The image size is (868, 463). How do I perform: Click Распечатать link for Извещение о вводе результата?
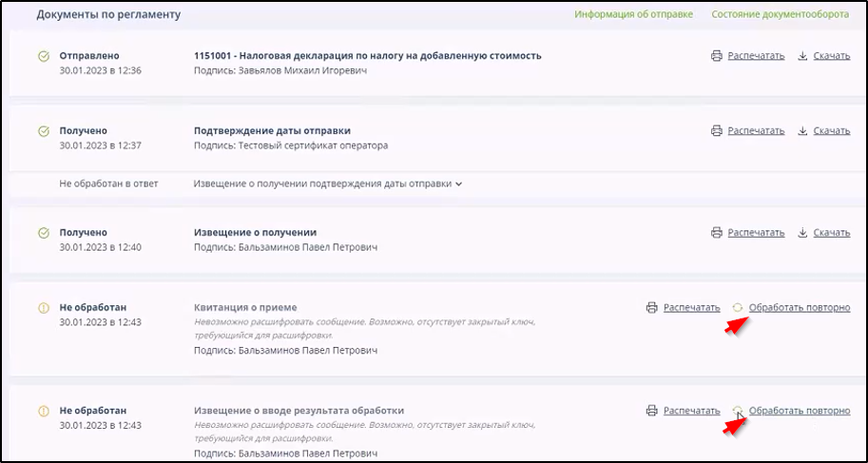pyautogui.click(x=691, y=411)
